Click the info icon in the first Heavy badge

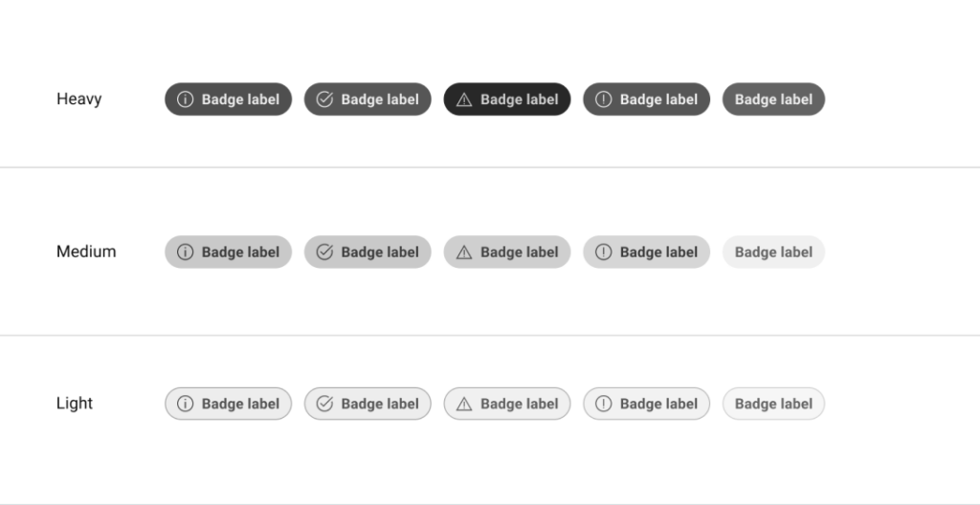(186, 99)
